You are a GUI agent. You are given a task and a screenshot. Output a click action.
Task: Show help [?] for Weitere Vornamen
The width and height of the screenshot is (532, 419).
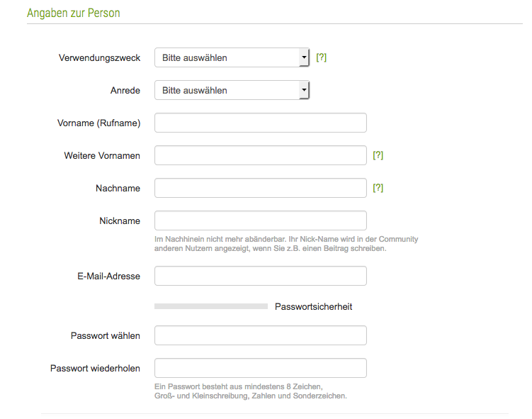point(378,155)
